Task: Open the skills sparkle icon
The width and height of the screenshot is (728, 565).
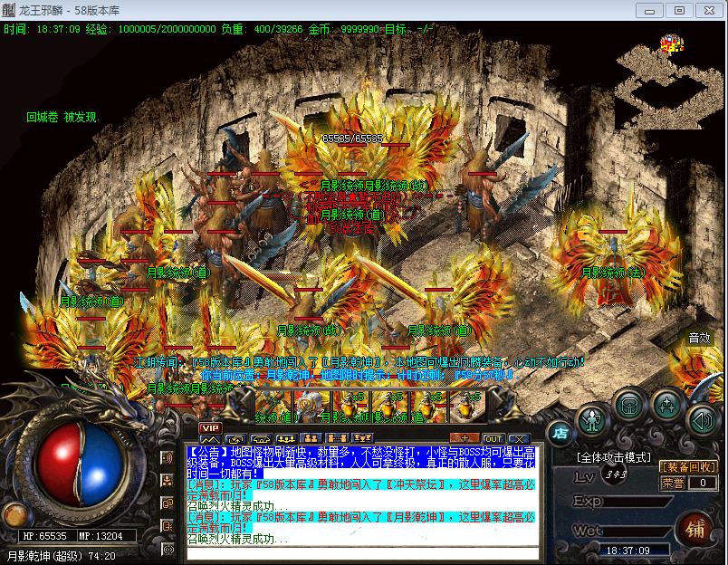Action: pos(666,407)
